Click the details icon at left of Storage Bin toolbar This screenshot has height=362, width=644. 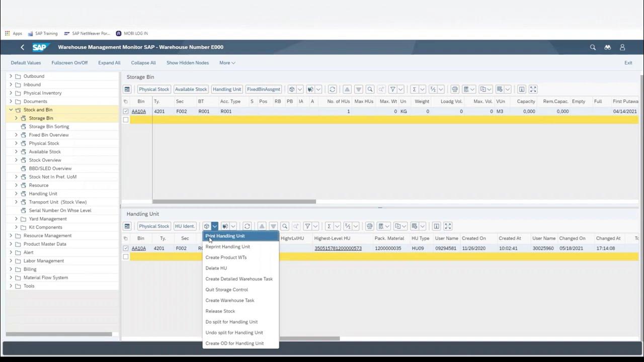127,89
